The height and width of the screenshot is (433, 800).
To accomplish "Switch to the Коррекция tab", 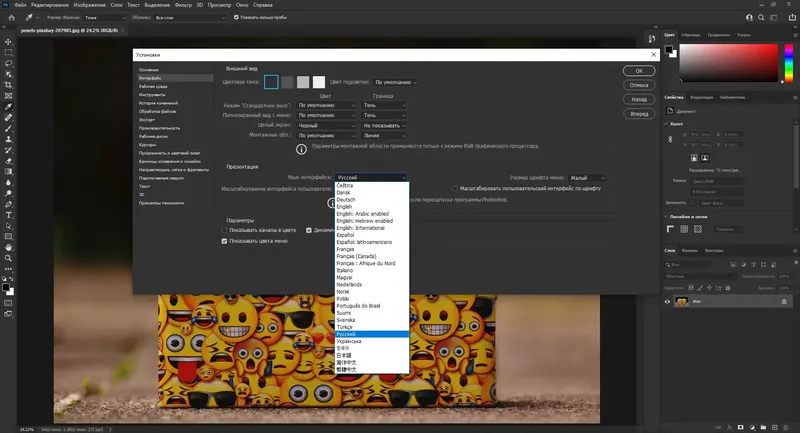I will pyautogui.click(x=702, y=97).
